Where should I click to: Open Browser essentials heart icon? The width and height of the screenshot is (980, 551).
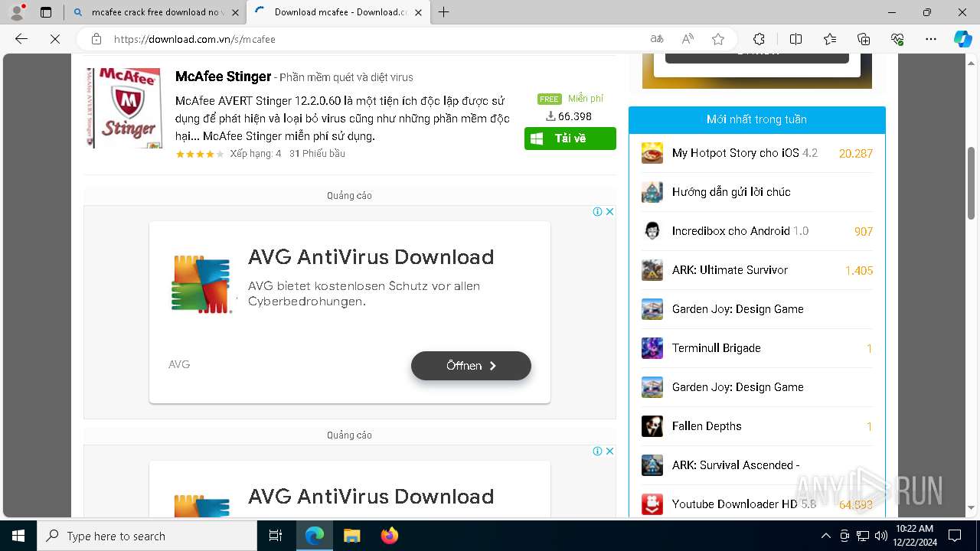pyautogui.click(x=897, y=39)
